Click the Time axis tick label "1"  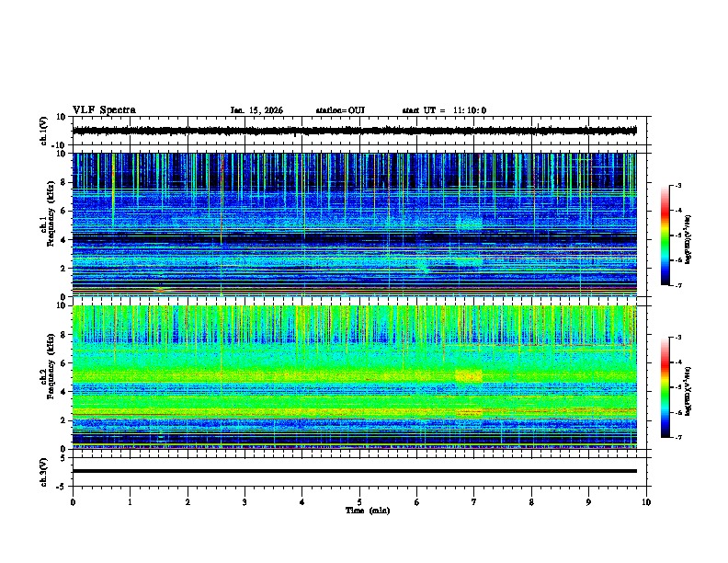point(130,502)
